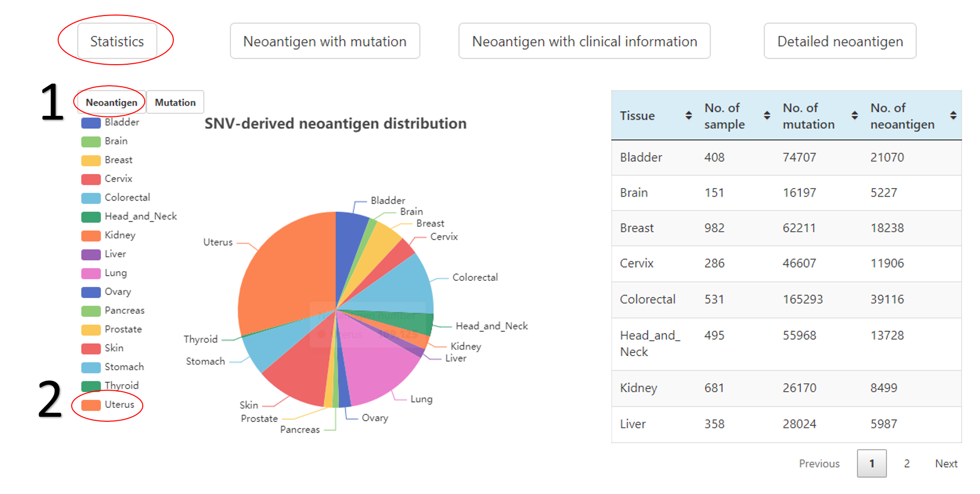Click the orange Uterus pie slice
The height and width of the screenshot is (494, 980).
point(286,271)
